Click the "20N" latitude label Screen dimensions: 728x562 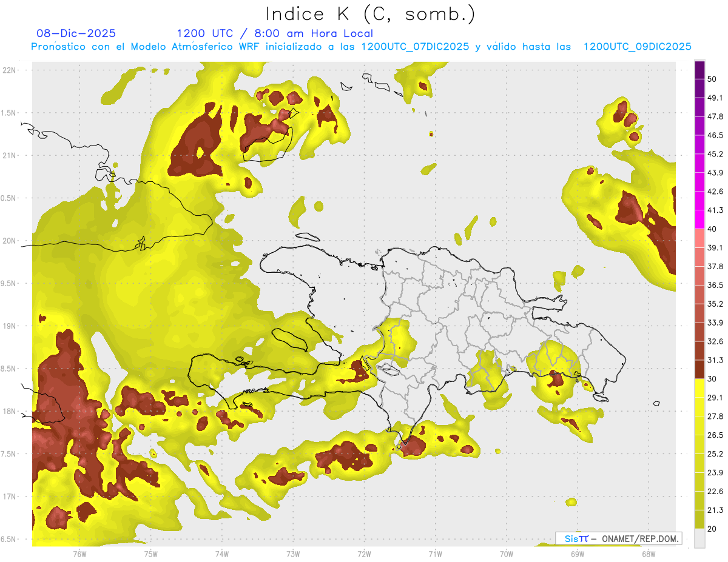9,241
